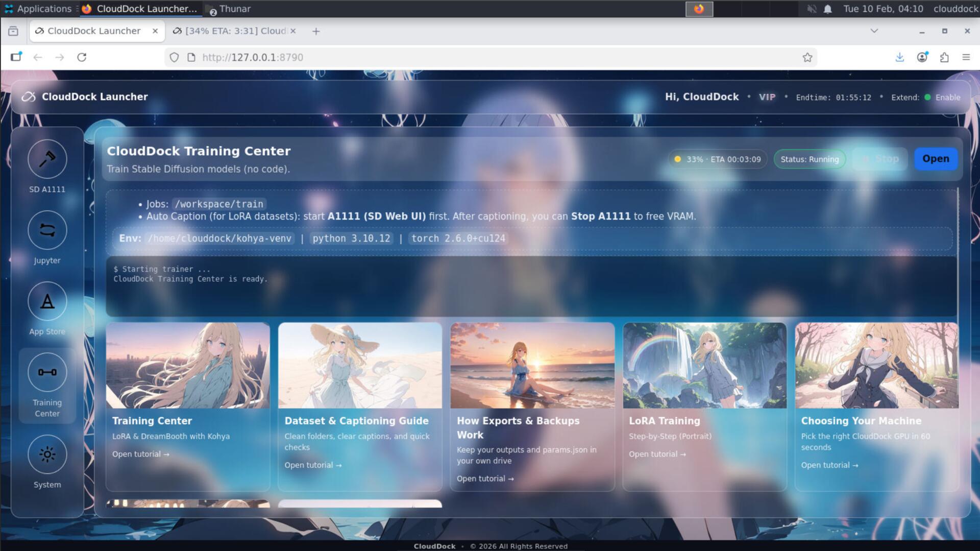Open the Applications menu
Viewport: 980px width, 551px height.
point(38,9)
